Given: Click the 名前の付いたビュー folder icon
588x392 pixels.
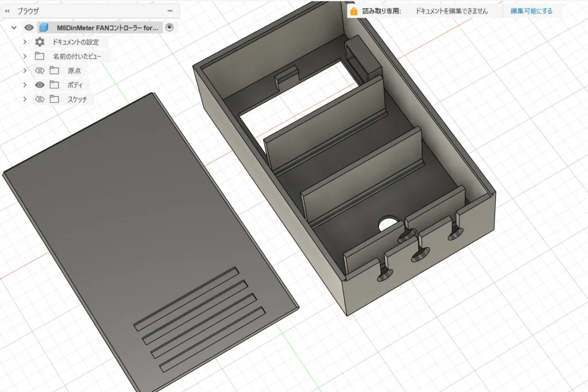Looking at the screenshot, I should click(x=40, y=56).
